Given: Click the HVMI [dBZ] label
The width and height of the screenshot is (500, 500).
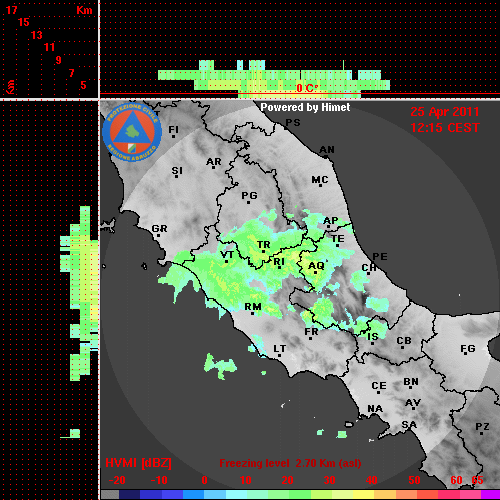Looking at the screenshot, I should [x=138, y=463].
